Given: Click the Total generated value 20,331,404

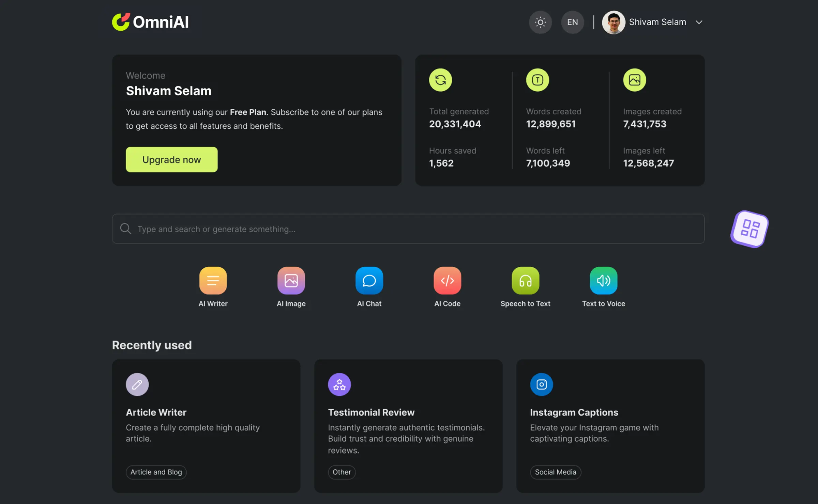Looking at the screenshot, I should (x=455, y=124).
